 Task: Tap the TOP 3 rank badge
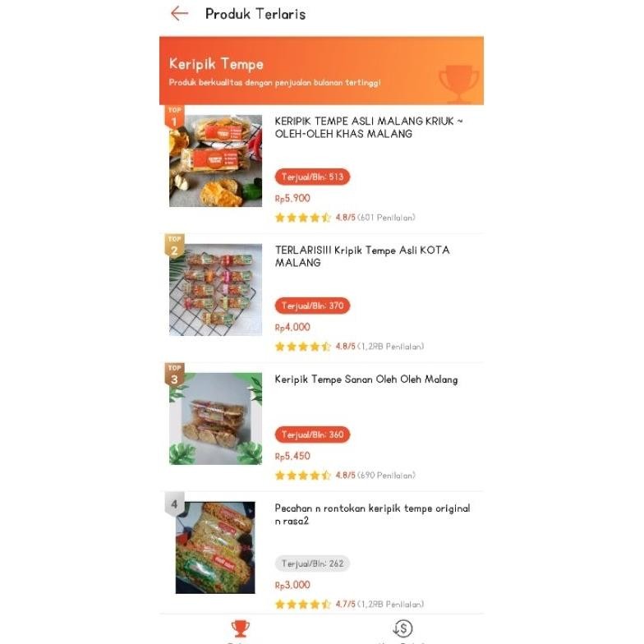(174, 375)
